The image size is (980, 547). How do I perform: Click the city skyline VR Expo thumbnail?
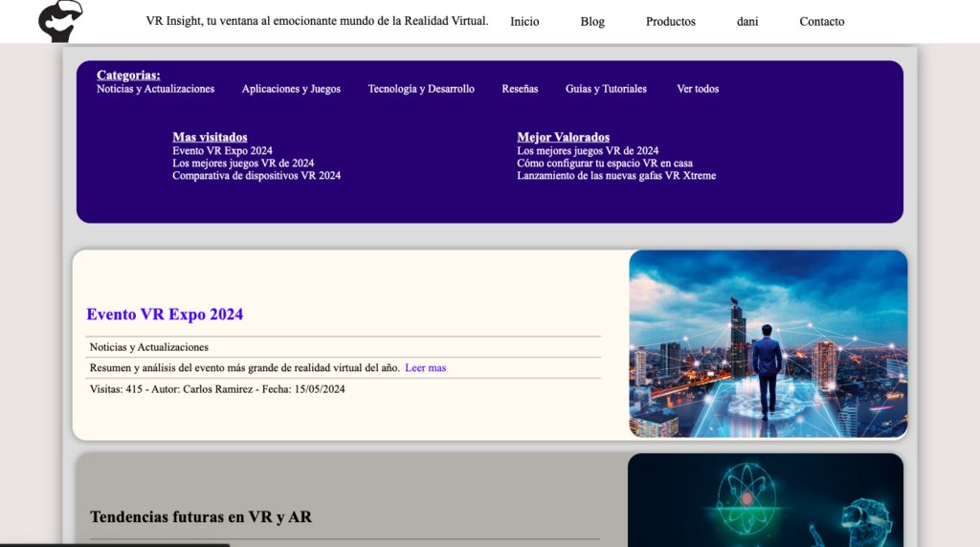pos(768,344)
